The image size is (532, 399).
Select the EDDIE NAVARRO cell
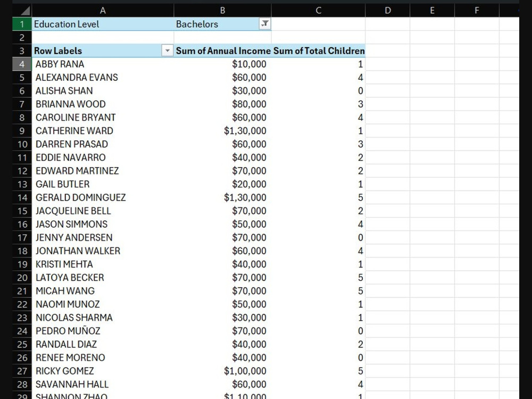click(103, 157)
